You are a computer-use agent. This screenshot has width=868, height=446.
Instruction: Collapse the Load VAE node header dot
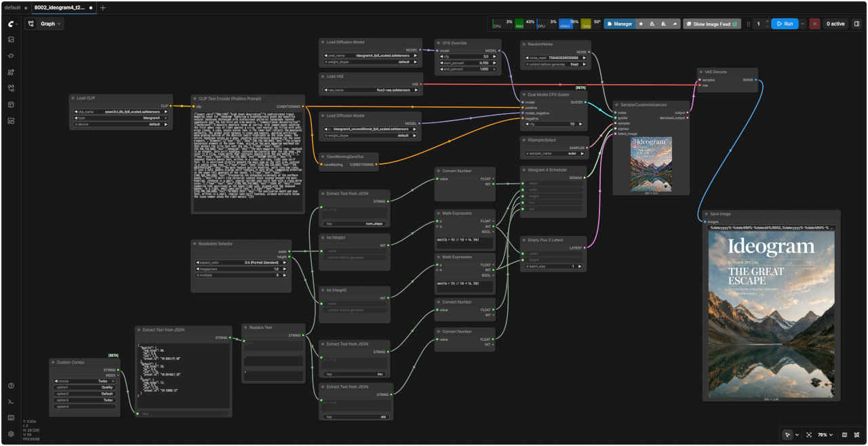point(323,76)
